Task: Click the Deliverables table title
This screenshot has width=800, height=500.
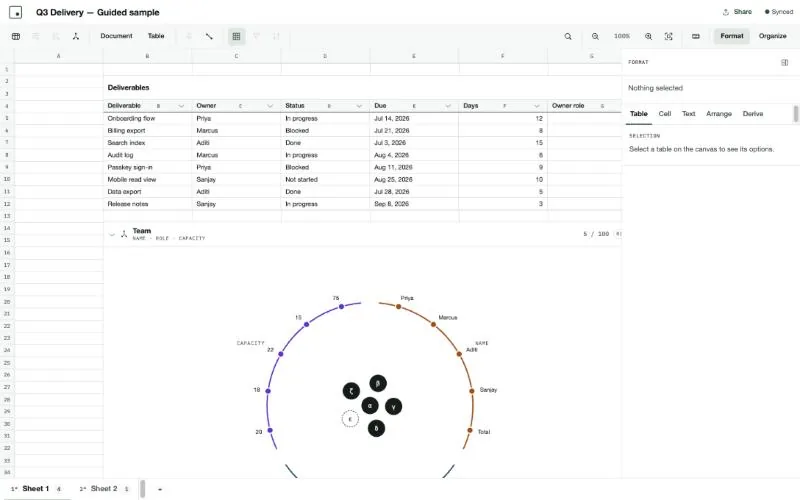Action: click(128, 88)
